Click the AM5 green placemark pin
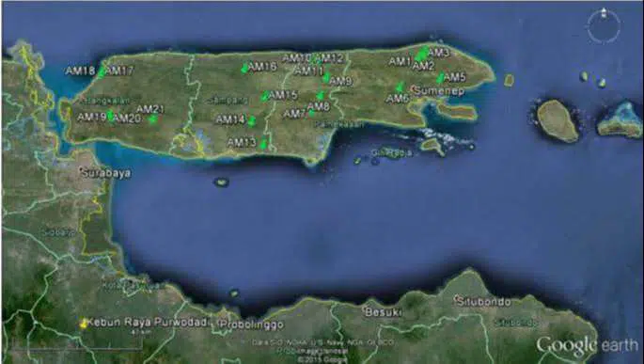The image size is (644, 364). [x=440, y=78]
